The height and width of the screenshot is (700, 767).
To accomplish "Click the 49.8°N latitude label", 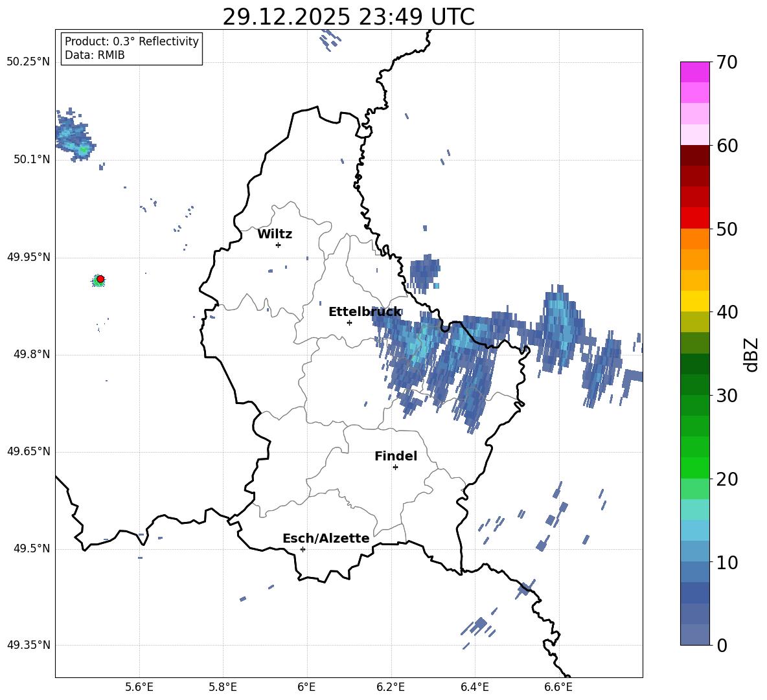I will [x=32, y=354].
